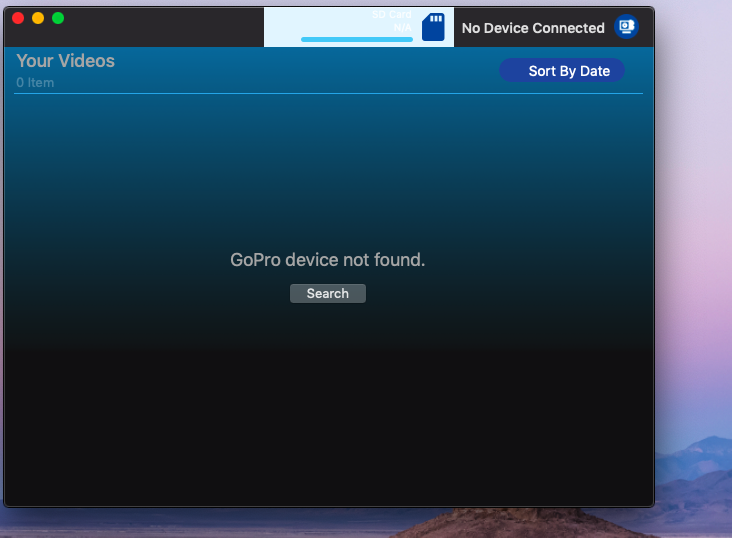Viewport: 732px width, 538px height.
Task: Click the Sort By Date button
Action: 562,71
